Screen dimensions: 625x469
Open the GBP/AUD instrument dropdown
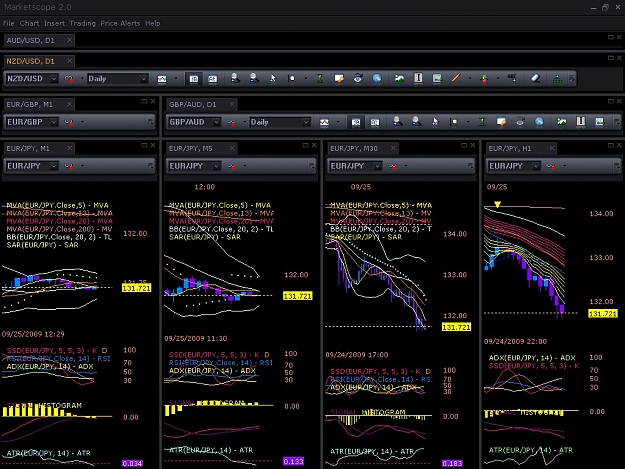click(216, 122)
